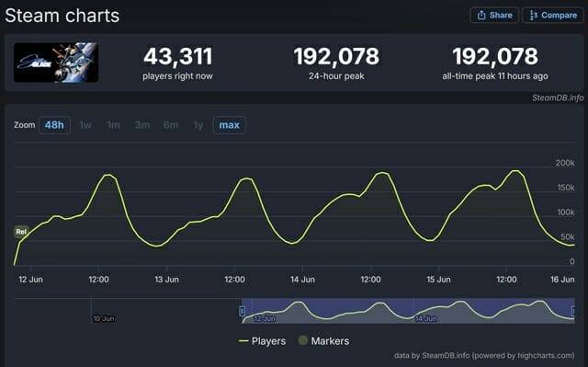This screenshot has width=588, height=367.
Task: Switch zoom to 1y
Action: coord(198,125)
